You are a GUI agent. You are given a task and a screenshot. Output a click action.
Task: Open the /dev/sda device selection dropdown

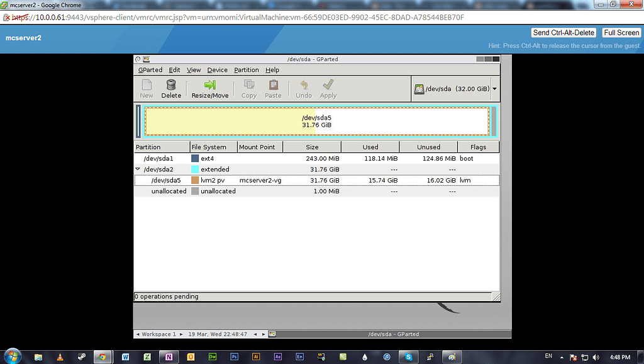pos(494,88)
